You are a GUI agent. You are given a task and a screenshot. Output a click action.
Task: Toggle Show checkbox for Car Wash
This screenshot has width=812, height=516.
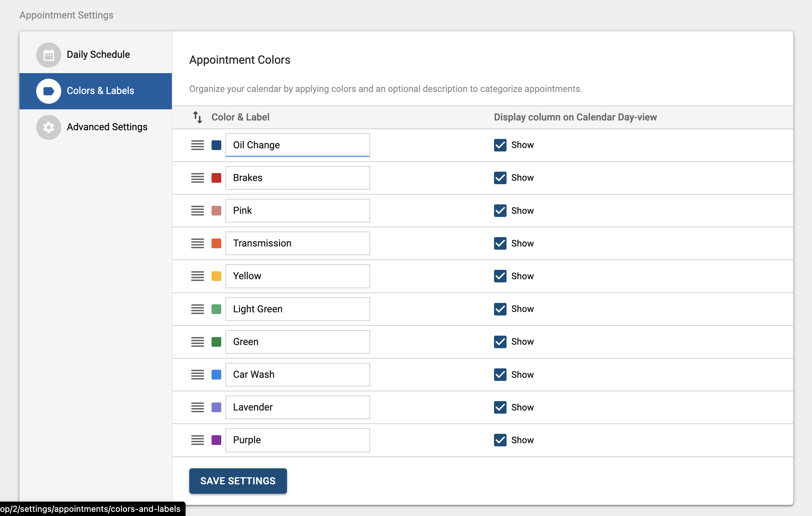tap(500, 375)
